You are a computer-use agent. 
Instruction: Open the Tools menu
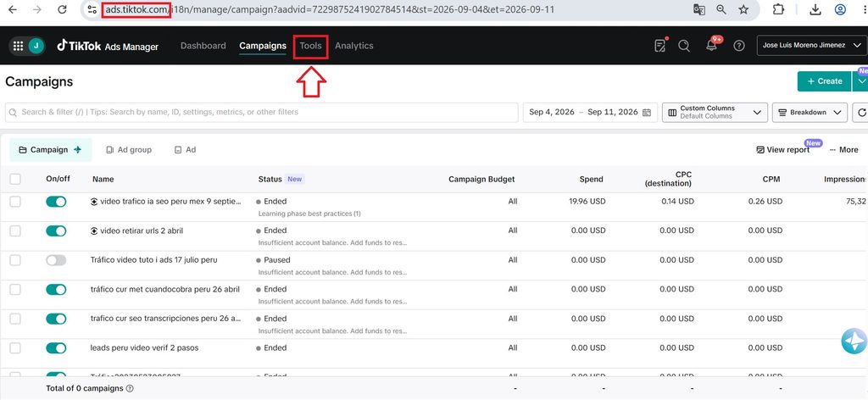tap(310, 46)
